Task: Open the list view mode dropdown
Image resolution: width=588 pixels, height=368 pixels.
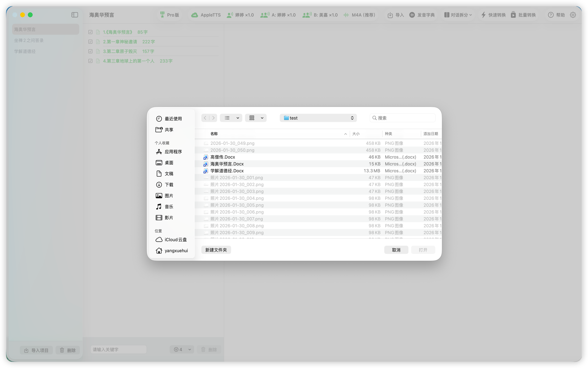Action: 231,118
